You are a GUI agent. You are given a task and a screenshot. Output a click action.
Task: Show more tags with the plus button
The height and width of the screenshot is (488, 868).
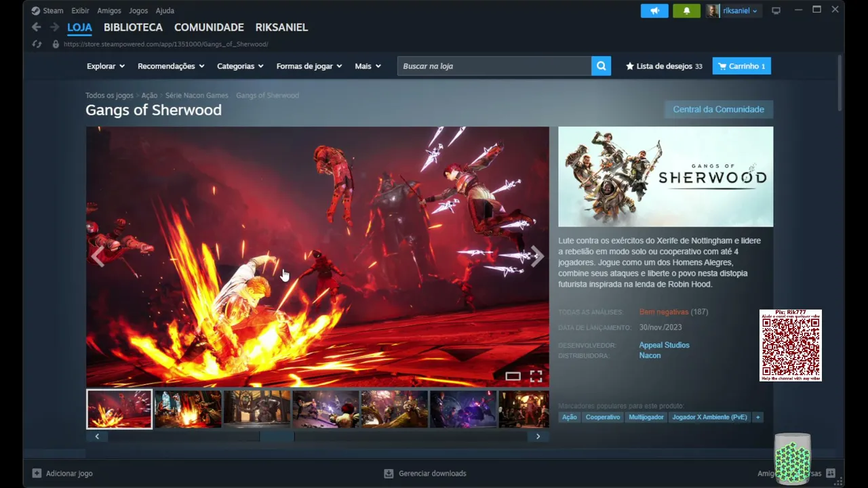click(x=757, y=417)
